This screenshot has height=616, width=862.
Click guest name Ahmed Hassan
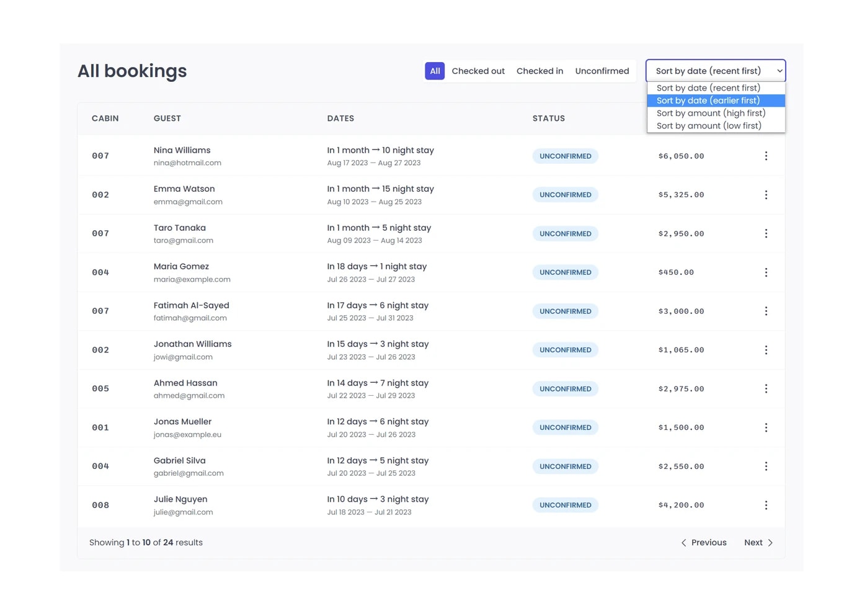(185, 383)
